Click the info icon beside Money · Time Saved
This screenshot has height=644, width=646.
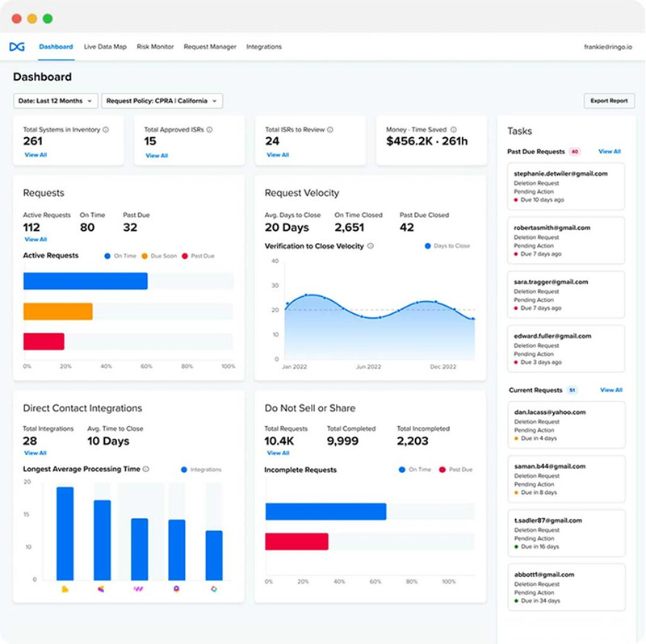click(452, 129)
